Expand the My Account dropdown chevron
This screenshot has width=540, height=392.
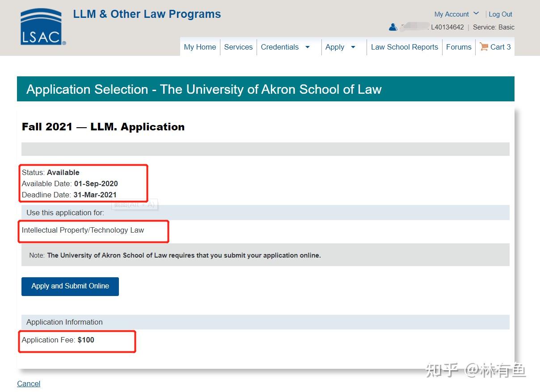[x=477, y=13]
